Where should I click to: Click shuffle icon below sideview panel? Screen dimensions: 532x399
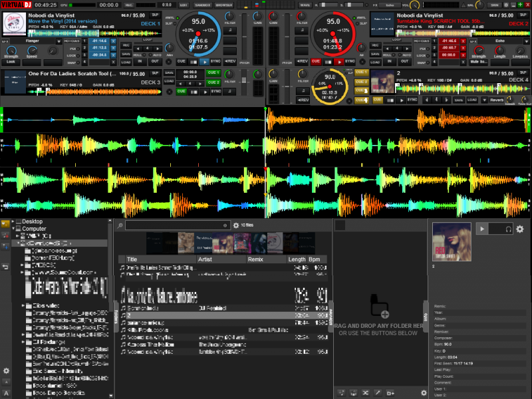click(365, 393)
